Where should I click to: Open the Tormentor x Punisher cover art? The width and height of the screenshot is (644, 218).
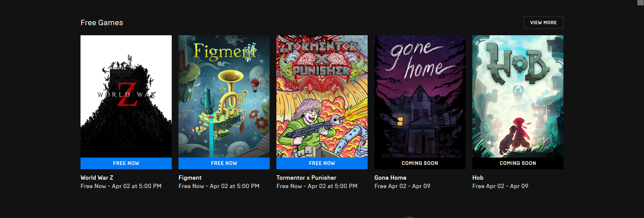click(x=322, y=96)
